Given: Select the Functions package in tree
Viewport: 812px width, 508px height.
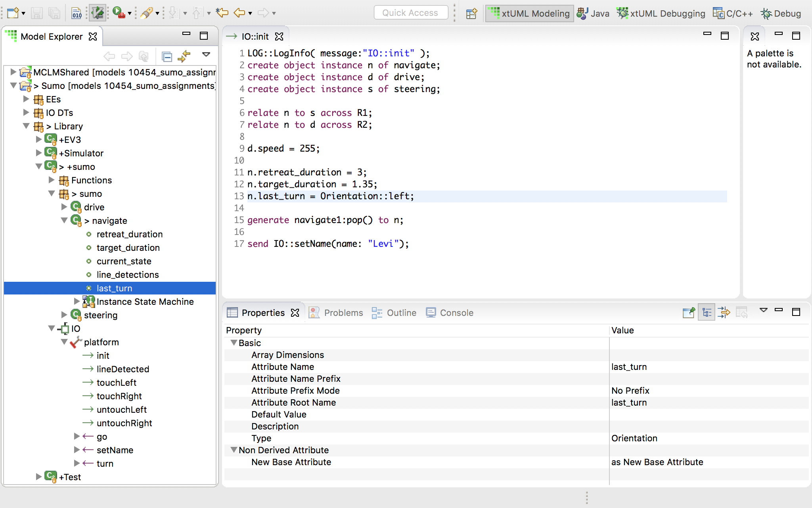Looking at the screenshot, I should tap(91, 180).
